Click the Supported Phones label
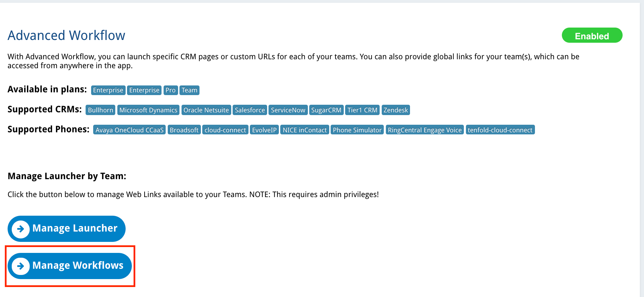Viewport: 644px width, 297px height. click(x=49, y=129)
